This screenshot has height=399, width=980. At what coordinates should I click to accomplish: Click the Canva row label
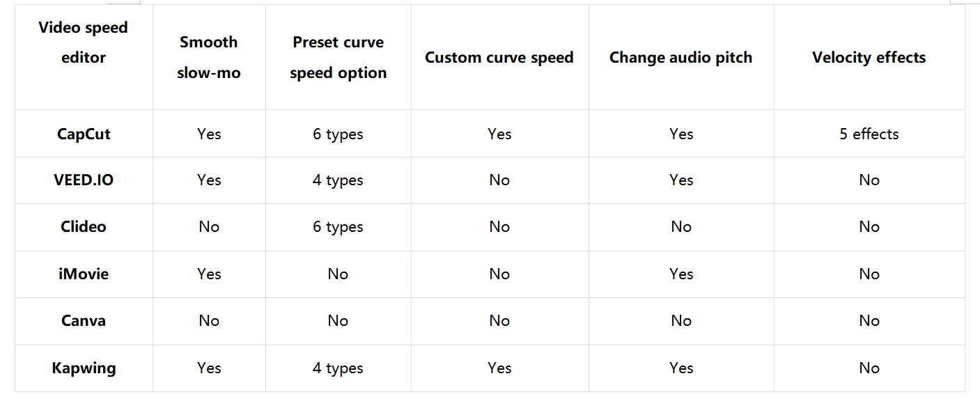pos(84,320)
